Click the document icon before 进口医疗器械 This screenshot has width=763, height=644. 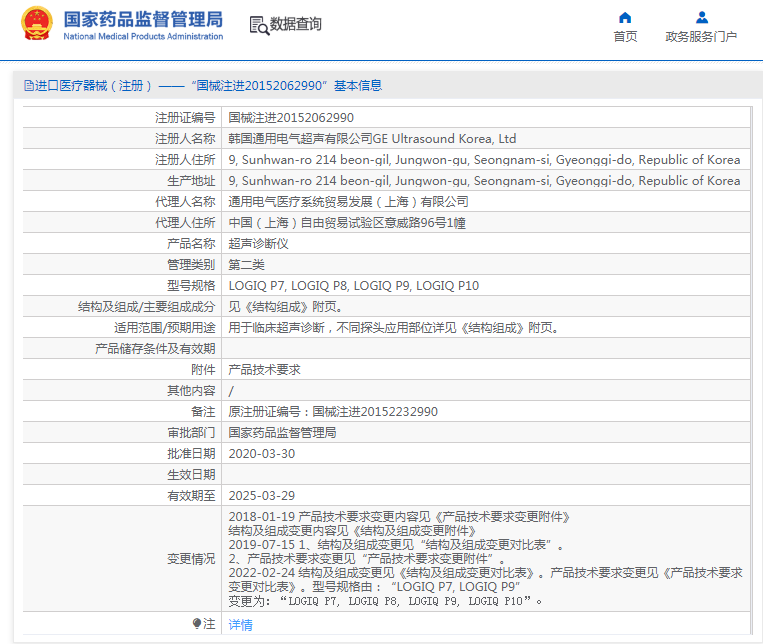pos(29,86)
